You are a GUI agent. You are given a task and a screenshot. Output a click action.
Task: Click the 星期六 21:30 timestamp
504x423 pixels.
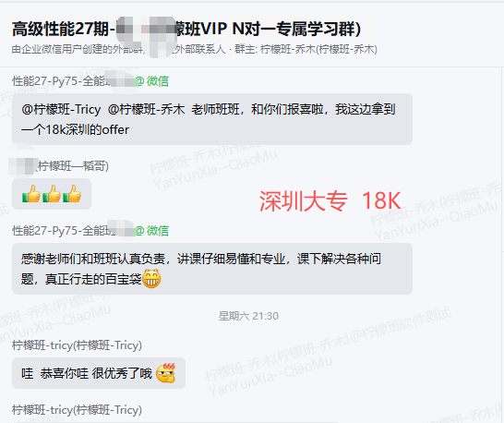pyautogui.click(x=248, y=316)
